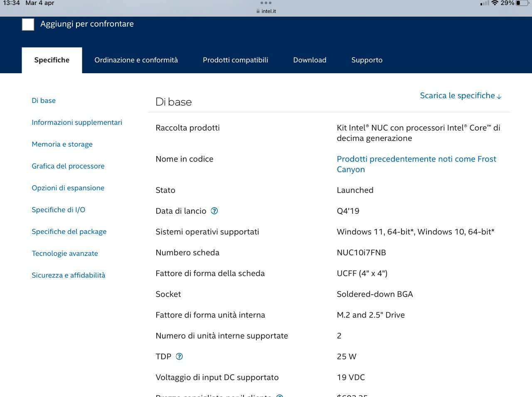Go to the Supporto tab
Image resolution: width=532 pixels, height=397 pixels.
pos(367,60)
